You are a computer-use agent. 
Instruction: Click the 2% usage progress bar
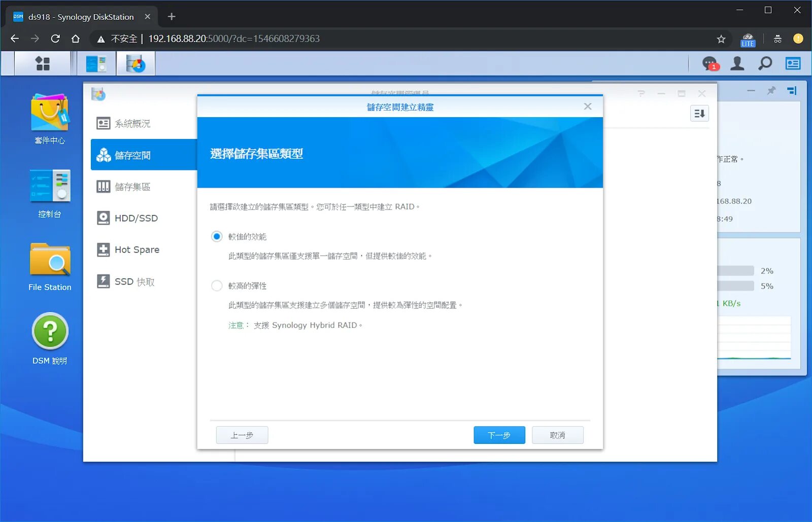tap(735, 271)
